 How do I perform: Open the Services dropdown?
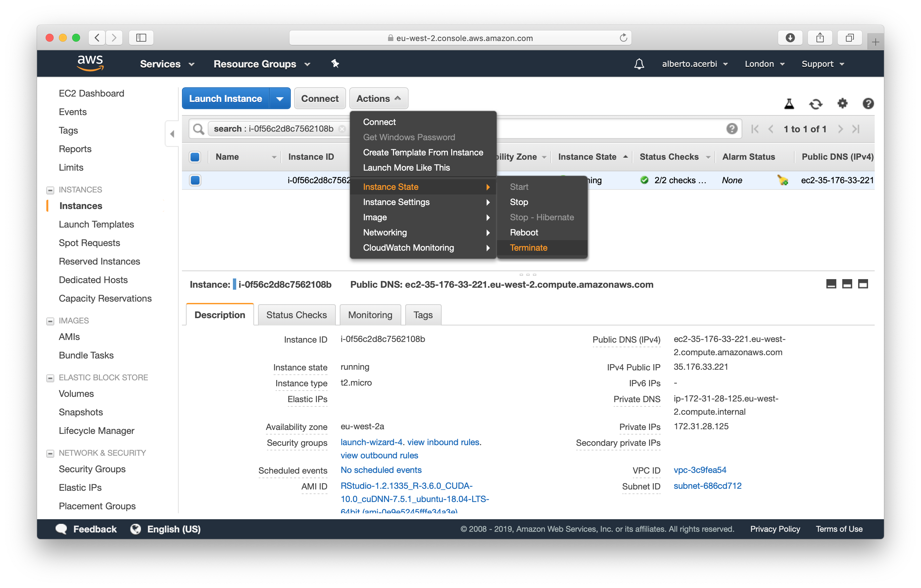coord(167,64)
